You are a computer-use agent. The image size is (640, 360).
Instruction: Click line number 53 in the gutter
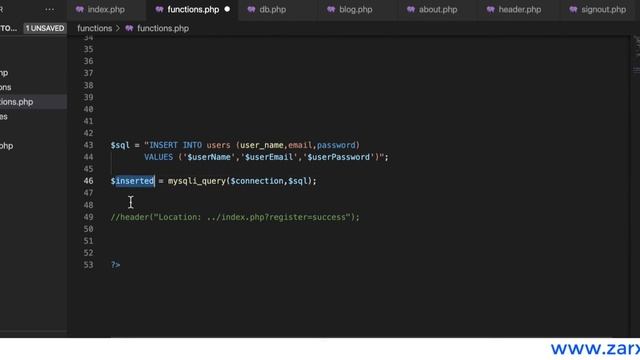pyautogui.click(x=88, y=265)
